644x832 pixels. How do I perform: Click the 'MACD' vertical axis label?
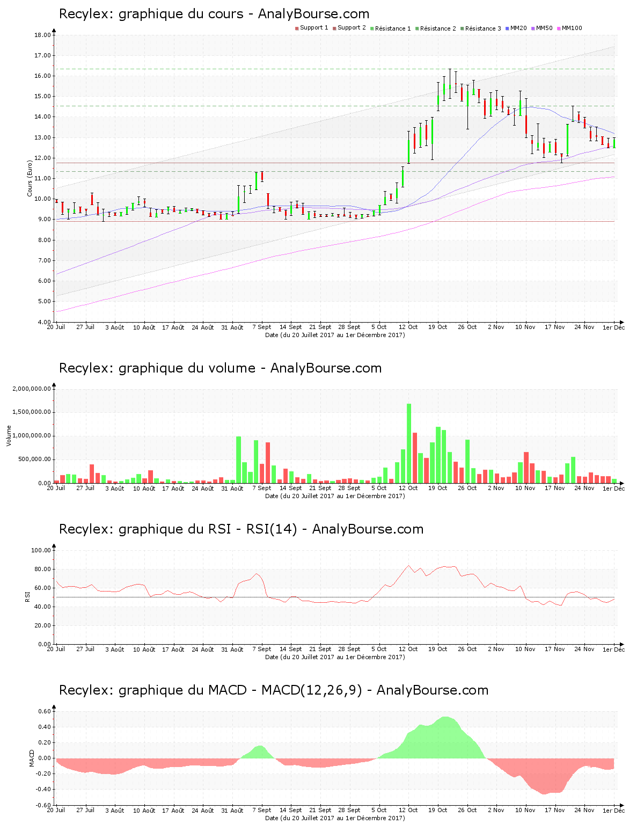coord(32,758)
